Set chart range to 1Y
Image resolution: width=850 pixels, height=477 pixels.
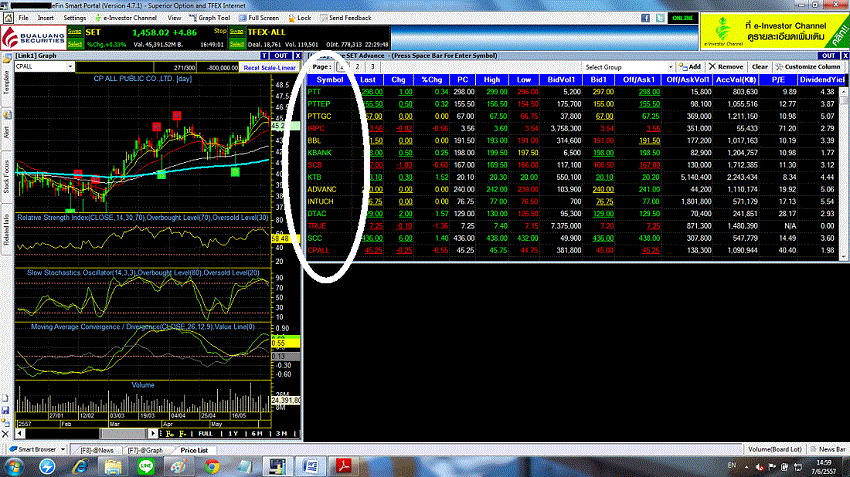point(233,434)
